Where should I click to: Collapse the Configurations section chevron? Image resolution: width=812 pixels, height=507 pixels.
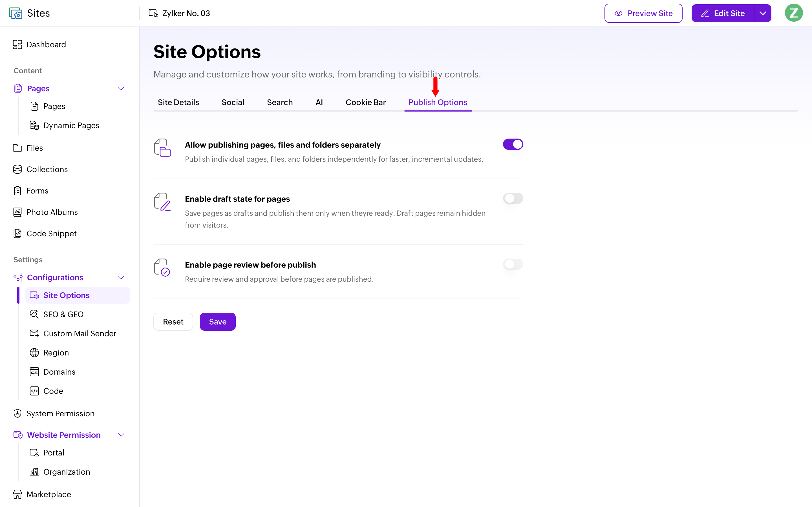[122, 277]
